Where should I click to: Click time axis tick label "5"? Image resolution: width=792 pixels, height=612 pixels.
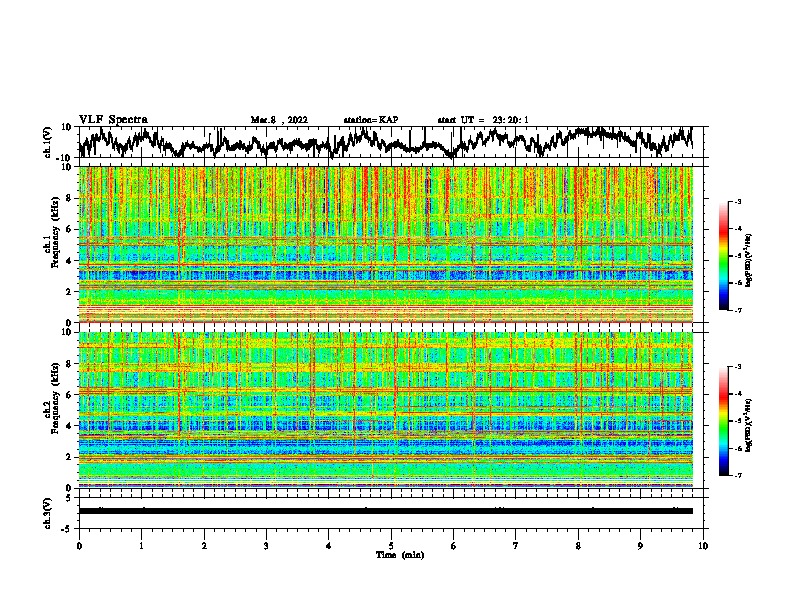391,546
